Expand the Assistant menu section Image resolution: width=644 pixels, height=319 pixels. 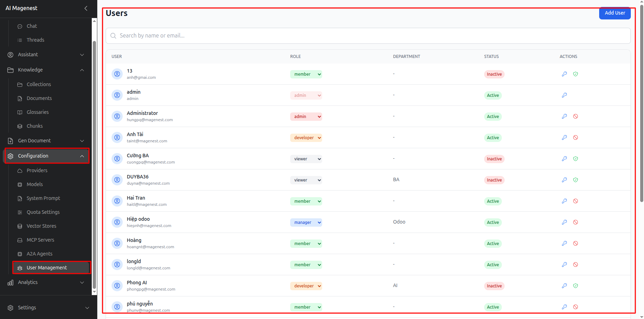46,54
